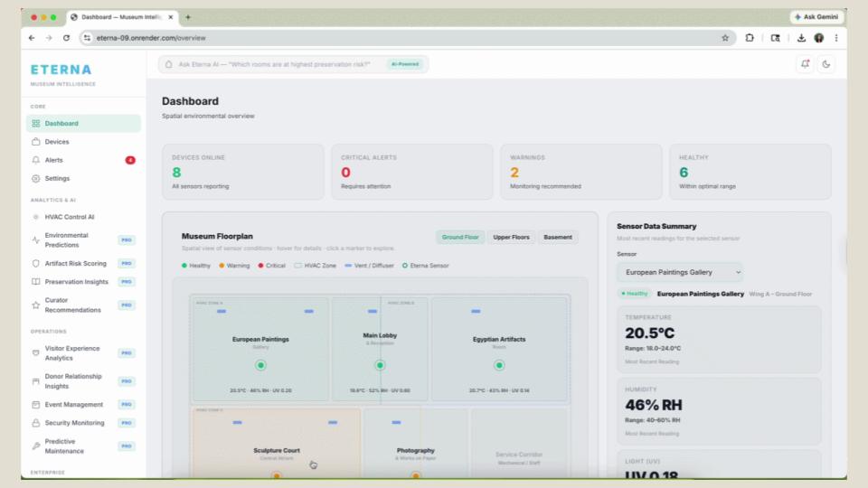This screenshot has width=868, height=488.
Task: Open Visitor Experience Analytics page
Action: click(83, 353)
